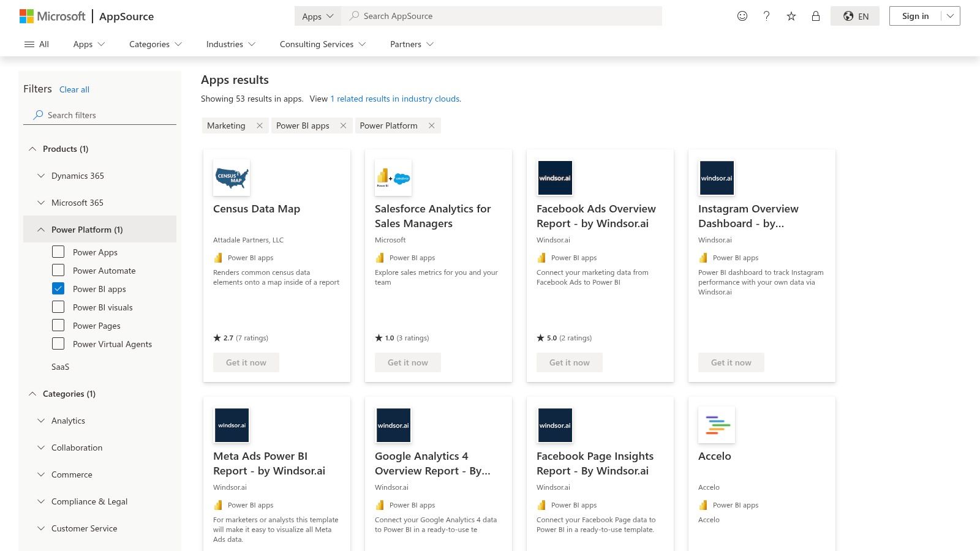Click the Accelo app icon

716,424
